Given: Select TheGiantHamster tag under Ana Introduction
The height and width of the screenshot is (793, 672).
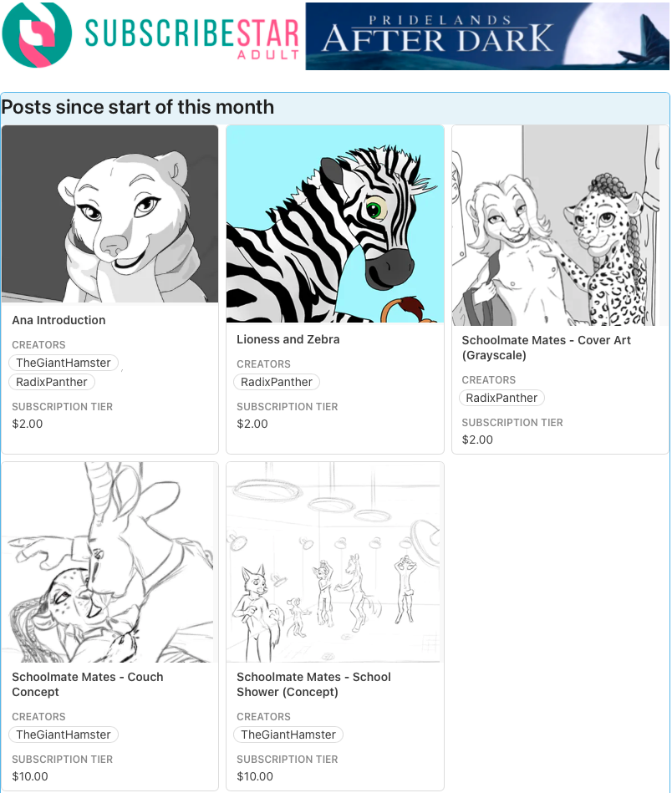Looking at the screenshot, I should pos(64,363).
